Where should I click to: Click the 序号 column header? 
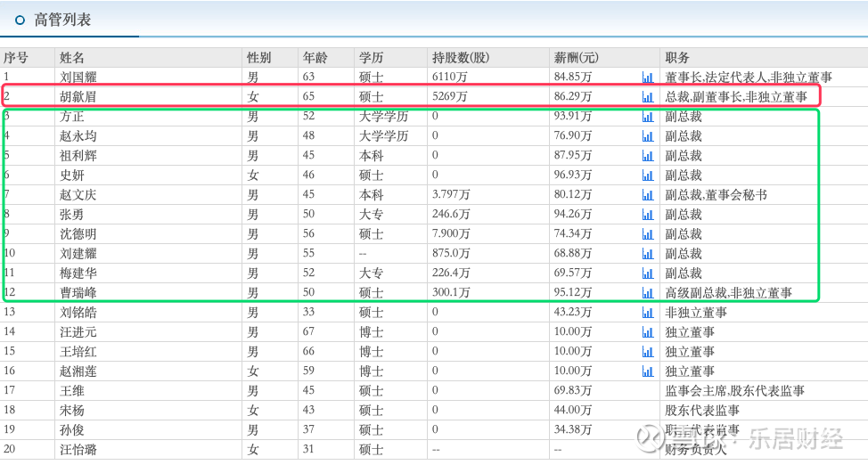(x=15, y=58)
